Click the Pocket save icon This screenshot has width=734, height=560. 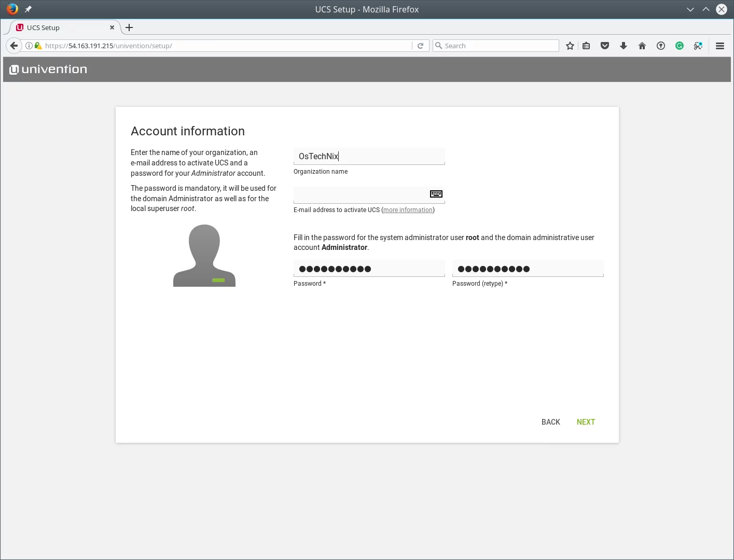point(605,46)
